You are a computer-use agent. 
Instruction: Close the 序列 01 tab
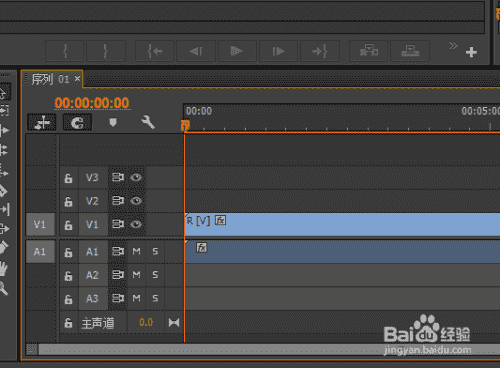pos(77,79)
